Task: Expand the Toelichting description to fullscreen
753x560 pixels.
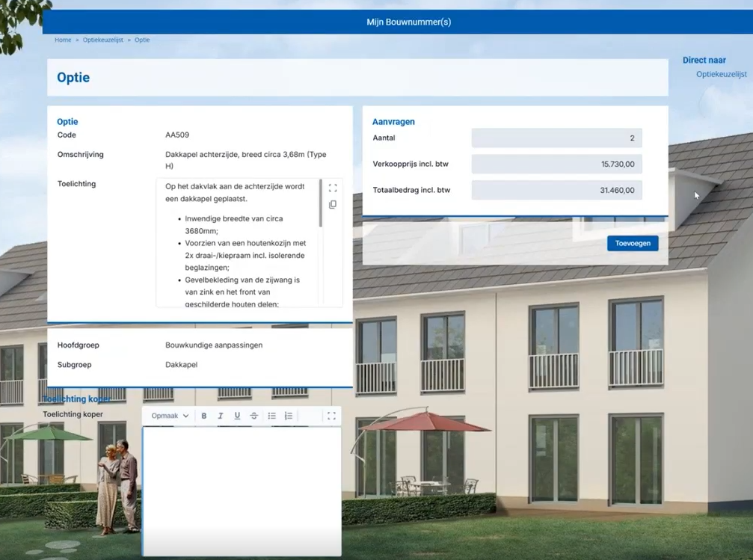Action: click(333, 188)
